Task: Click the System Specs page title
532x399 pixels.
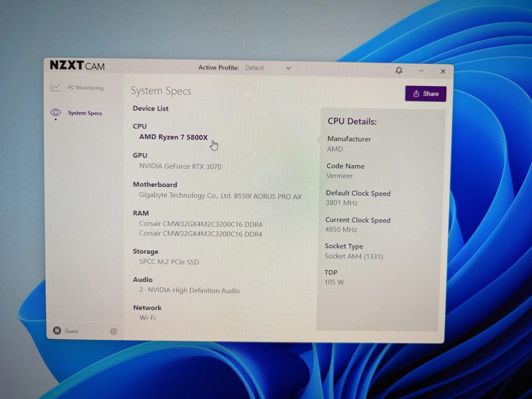Action: 161,91
